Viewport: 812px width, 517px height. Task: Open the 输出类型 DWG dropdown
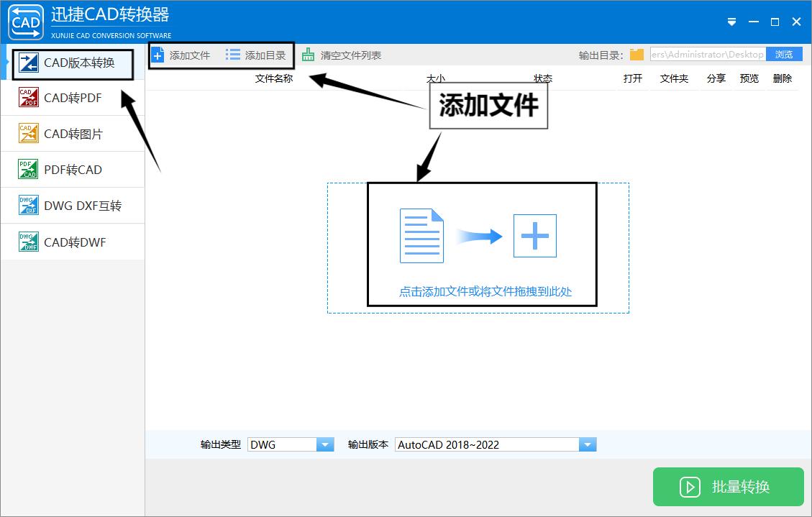[x=291, y=444]
